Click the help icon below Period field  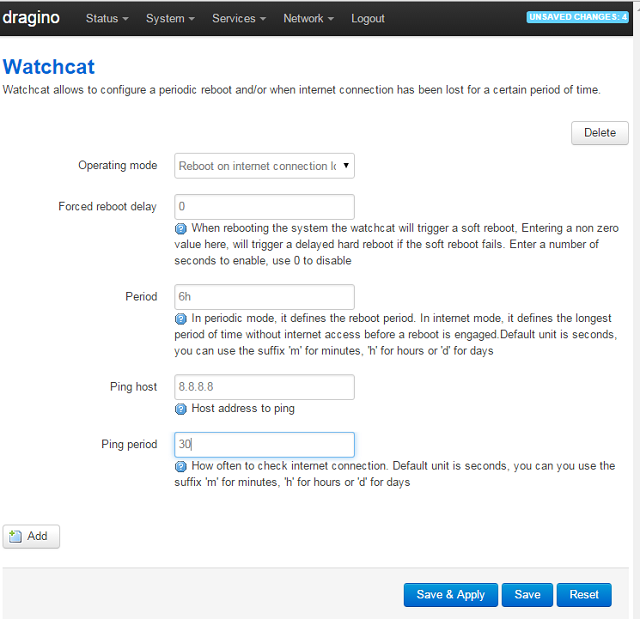(180, 319)
